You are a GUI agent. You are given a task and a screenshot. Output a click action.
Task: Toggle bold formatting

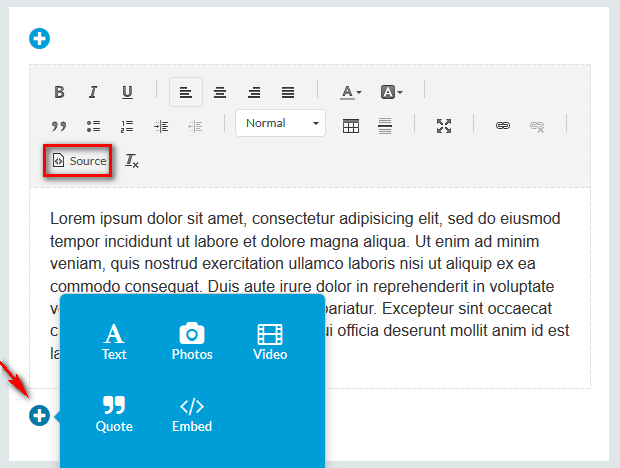tap(59, 92)
